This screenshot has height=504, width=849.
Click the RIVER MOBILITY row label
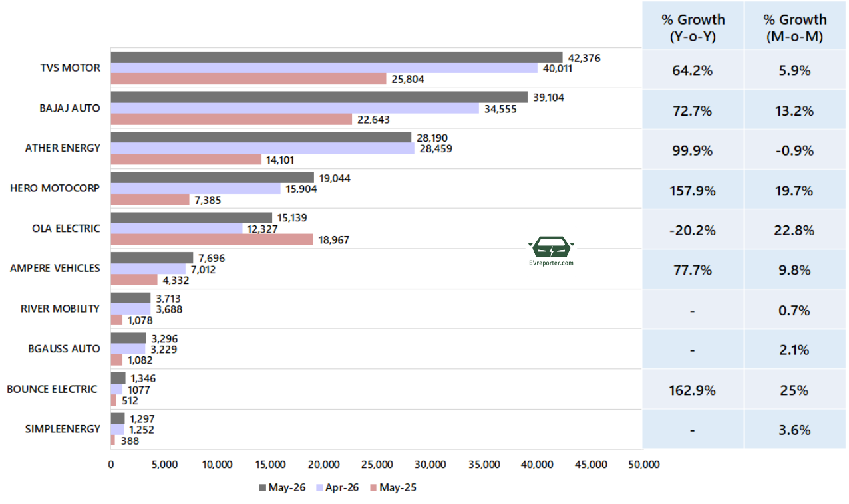click(60, 309)
